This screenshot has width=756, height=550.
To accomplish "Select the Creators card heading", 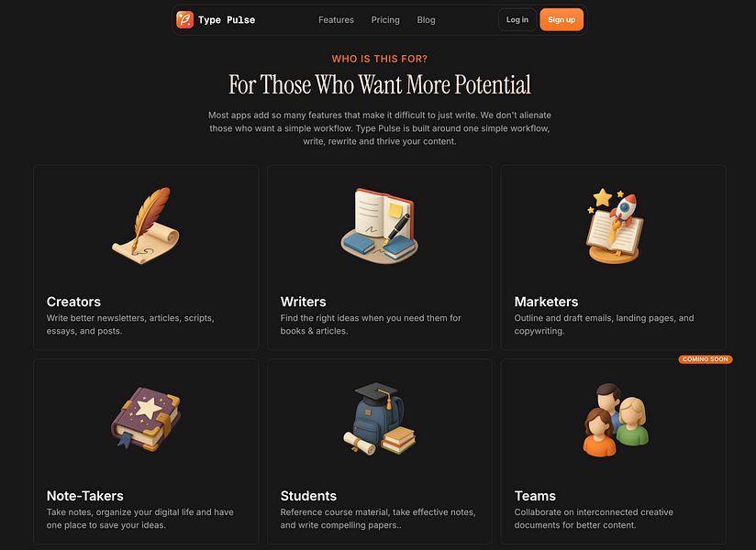I will click(73, 302).
